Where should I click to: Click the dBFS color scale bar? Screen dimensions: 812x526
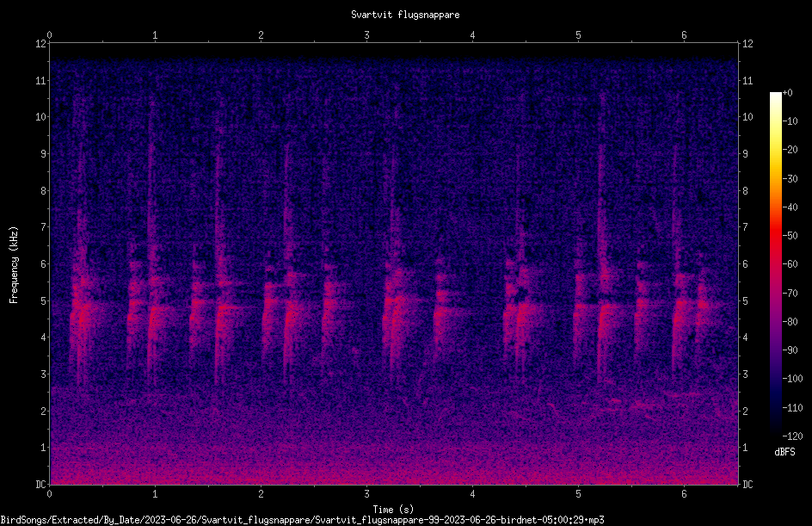point(776,264)
